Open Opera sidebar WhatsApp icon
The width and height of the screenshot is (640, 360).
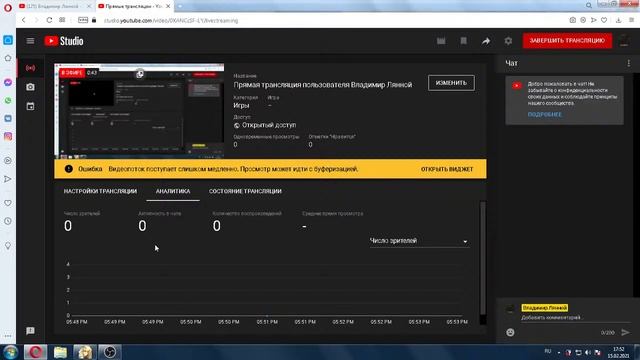(8, 100)
